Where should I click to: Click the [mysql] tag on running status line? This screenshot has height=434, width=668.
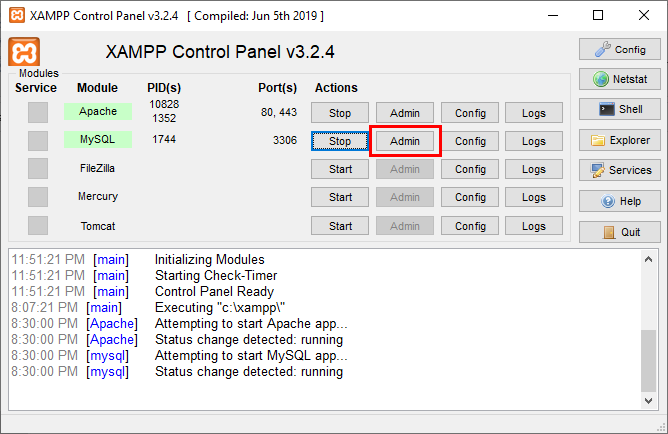point(107,372)
